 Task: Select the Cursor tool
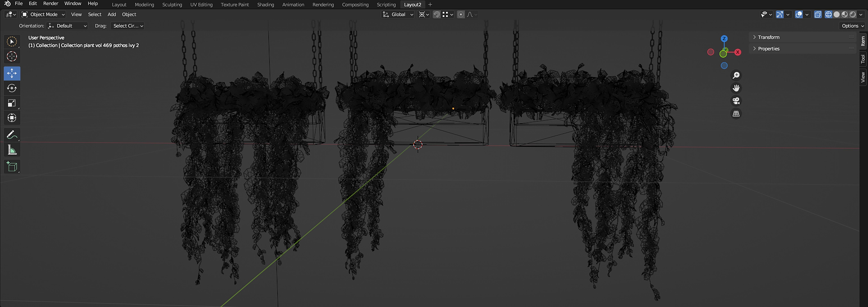point(12,57)
